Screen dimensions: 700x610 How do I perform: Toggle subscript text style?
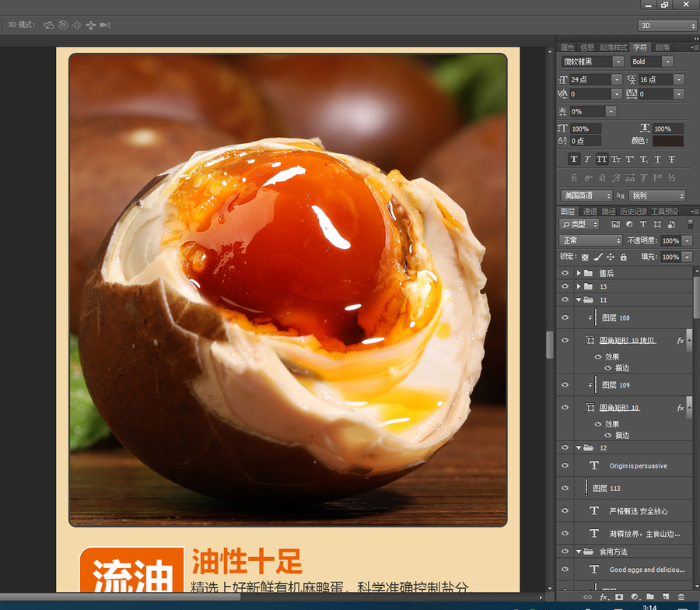pos(644,159)
